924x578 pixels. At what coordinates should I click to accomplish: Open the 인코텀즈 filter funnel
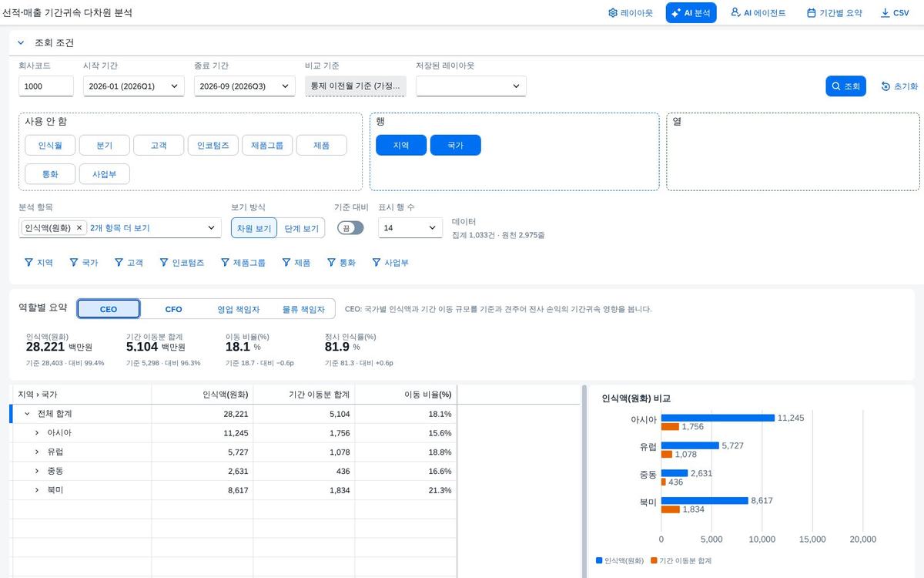[x=182, y=263]
